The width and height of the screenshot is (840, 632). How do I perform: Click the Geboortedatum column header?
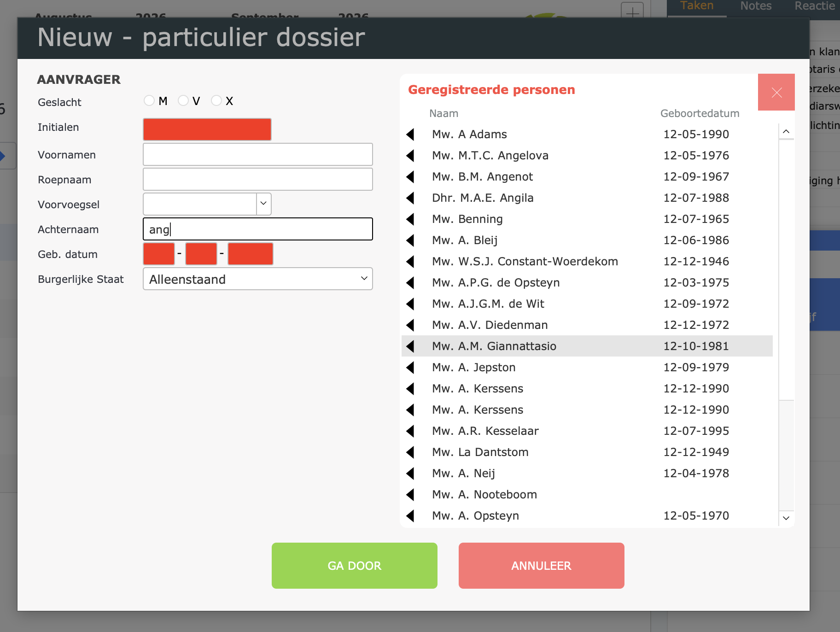pyautogui.click(x=700, y=113)
